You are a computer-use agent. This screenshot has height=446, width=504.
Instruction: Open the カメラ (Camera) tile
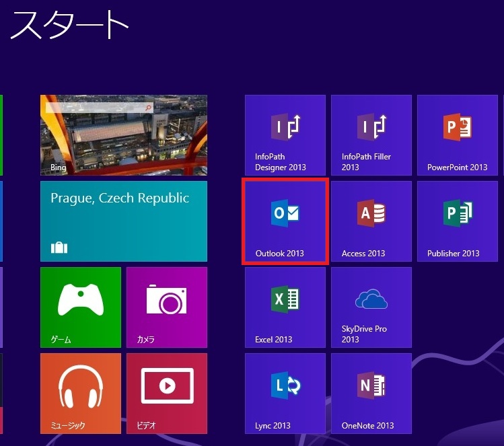(x=167, y=307)
